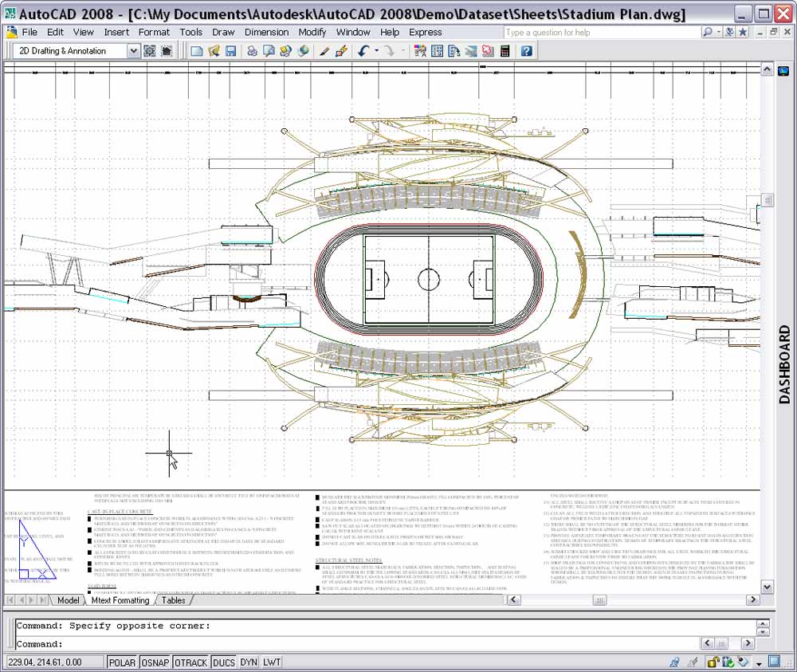
Task: Turn off DYN dynamic input
Action: tap(248, 662)
